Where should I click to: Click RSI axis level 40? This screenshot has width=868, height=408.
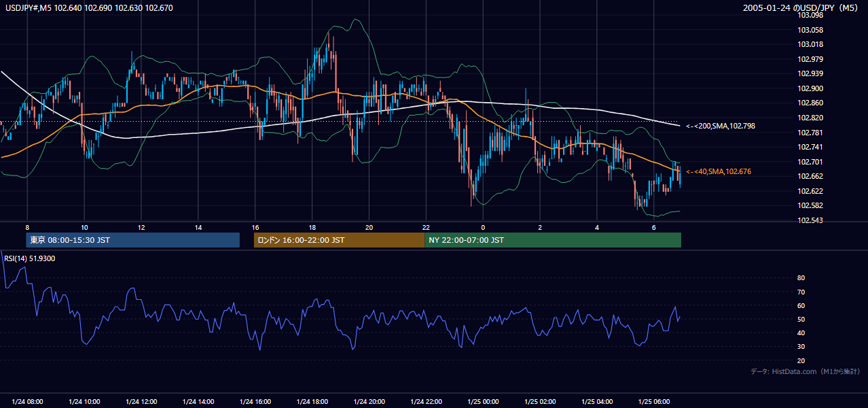tap(801, 333)
